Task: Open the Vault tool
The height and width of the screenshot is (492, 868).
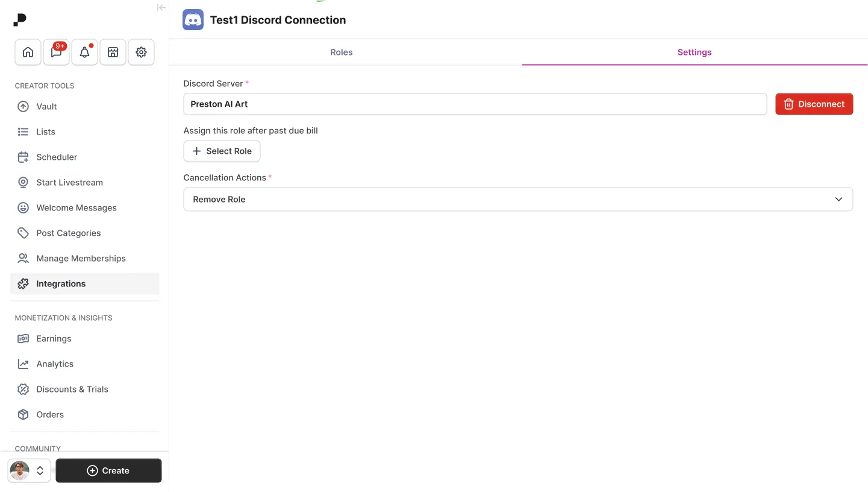Action: (x=46, y=106)
